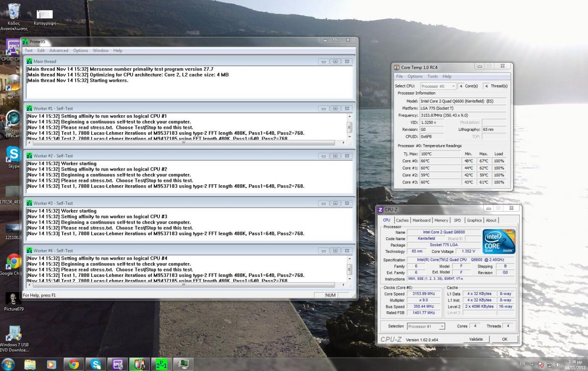Click the Core Speed value 3153.99 MHz
588x371 pixels.
(x=424, y=294)
